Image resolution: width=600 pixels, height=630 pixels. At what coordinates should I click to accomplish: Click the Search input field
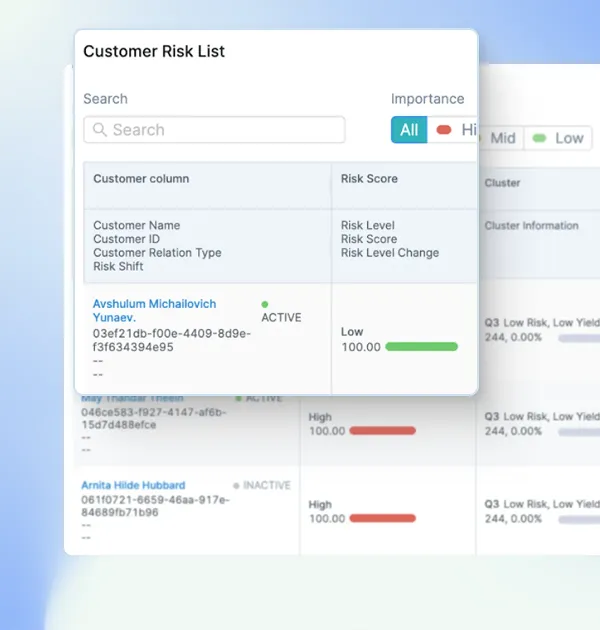tap(214, 130)
